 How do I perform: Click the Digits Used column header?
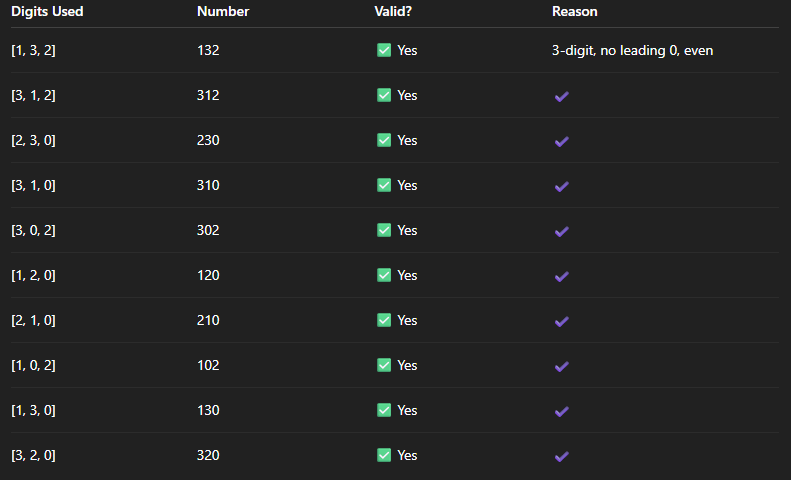(x=47, y=11)
